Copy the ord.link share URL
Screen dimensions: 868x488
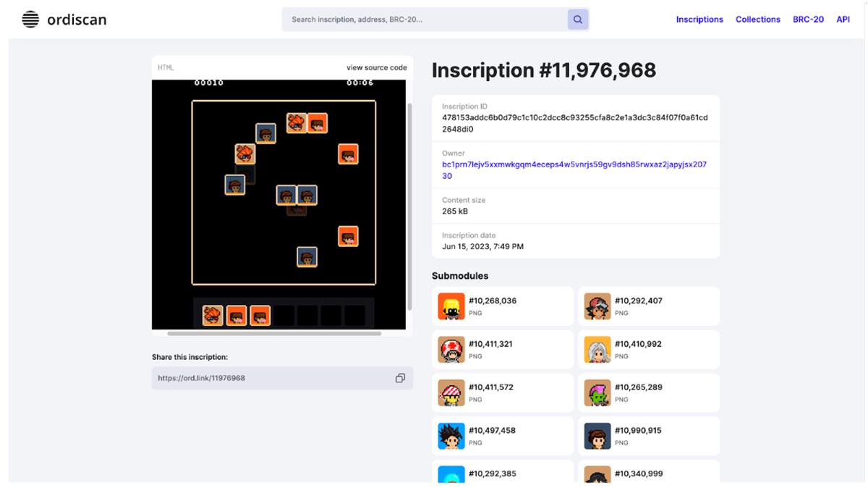point(400,378)
